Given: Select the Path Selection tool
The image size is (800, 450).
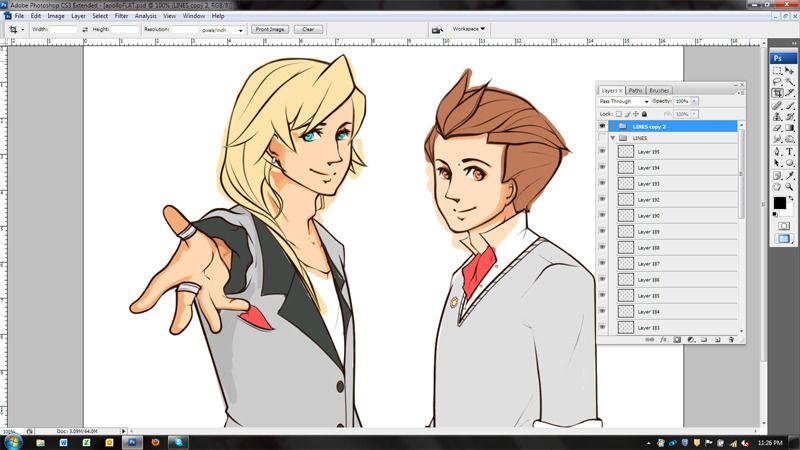Looking at the screenshot, I should [x=777, y=163].
